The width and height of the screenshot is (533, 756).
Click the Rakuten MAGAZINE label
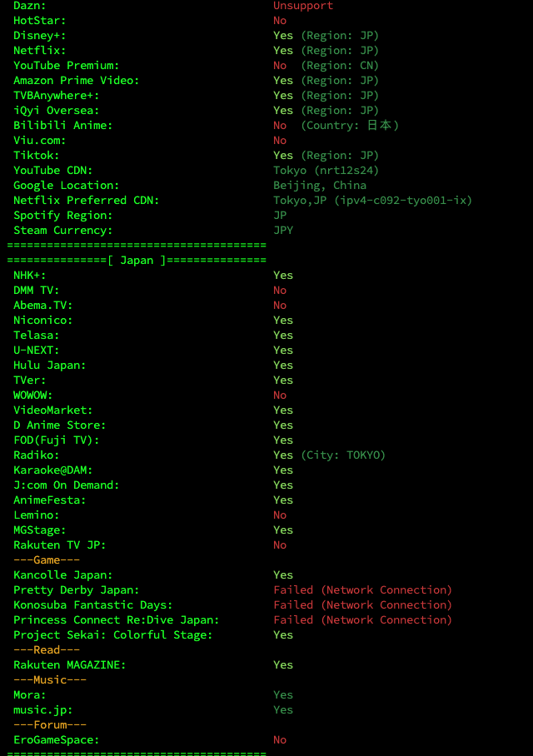tap(69, 665)
